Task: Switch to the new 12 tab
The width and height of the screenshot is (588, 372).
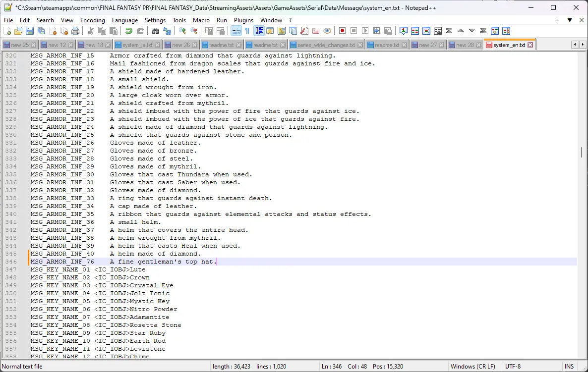Action: coord(57,45)
